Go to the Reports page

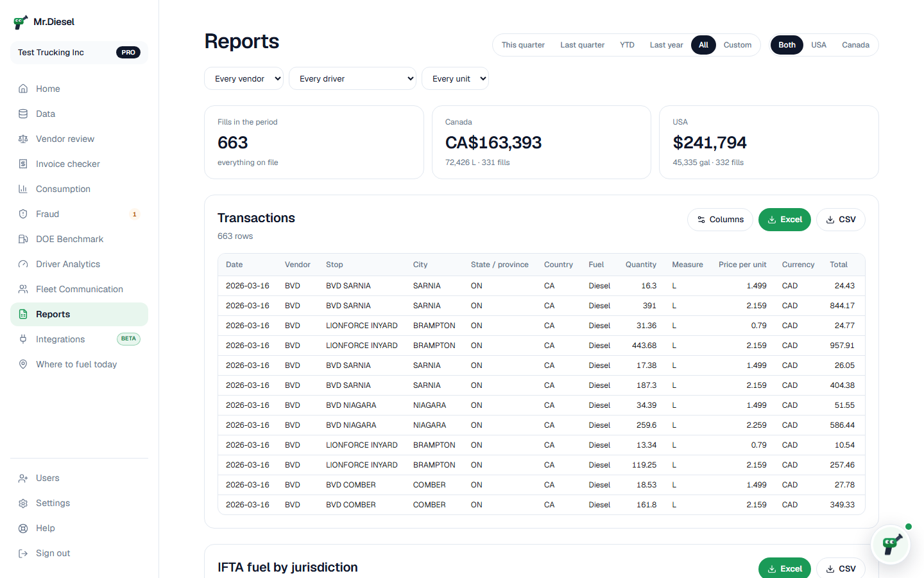click(79, 314)
